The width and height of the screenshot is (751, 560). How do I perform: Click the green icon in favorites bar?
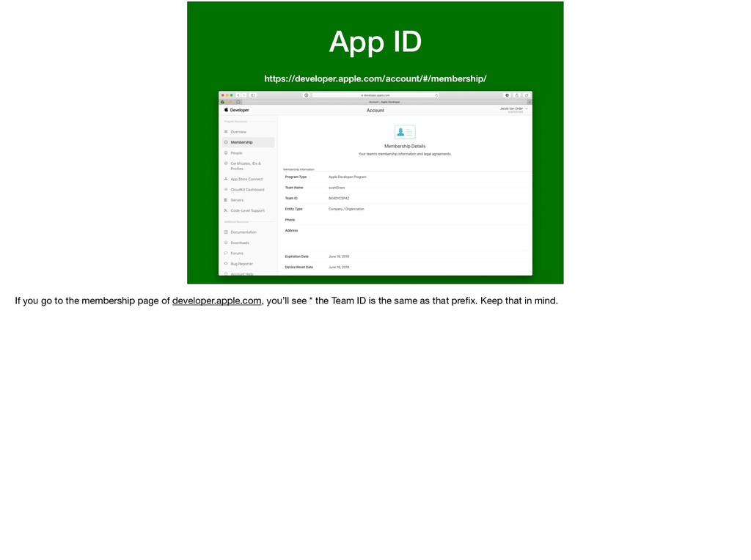pos(223,102)
